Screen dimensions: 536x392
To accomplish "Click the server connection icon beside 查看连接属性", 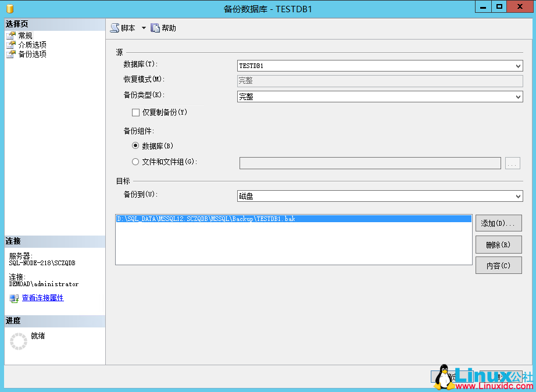I will tap(14, 299).
